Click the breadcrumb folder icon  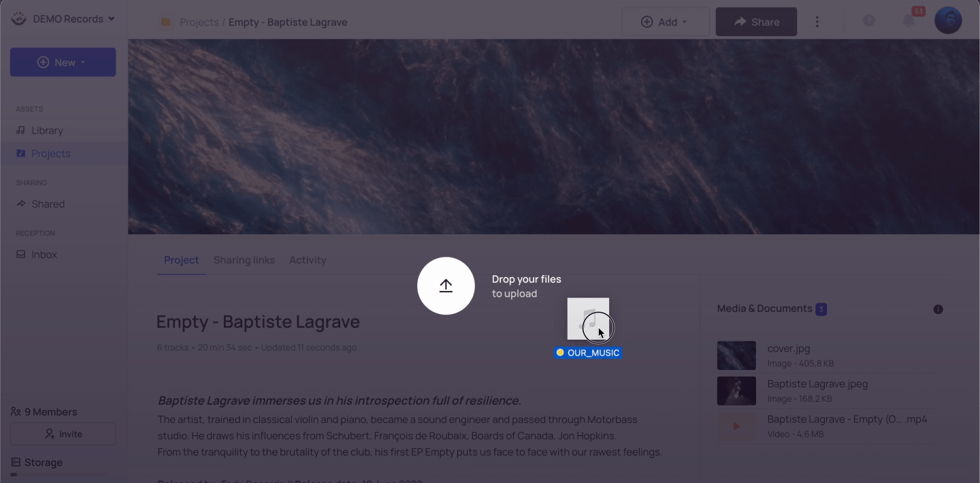click(165, 22)
